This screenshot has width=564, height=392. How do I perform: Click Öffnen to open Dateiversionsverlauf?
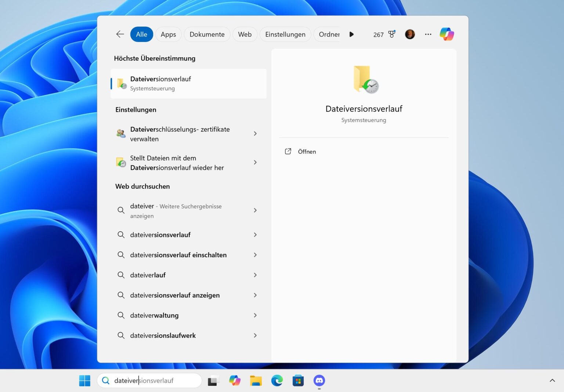(307, 152)
